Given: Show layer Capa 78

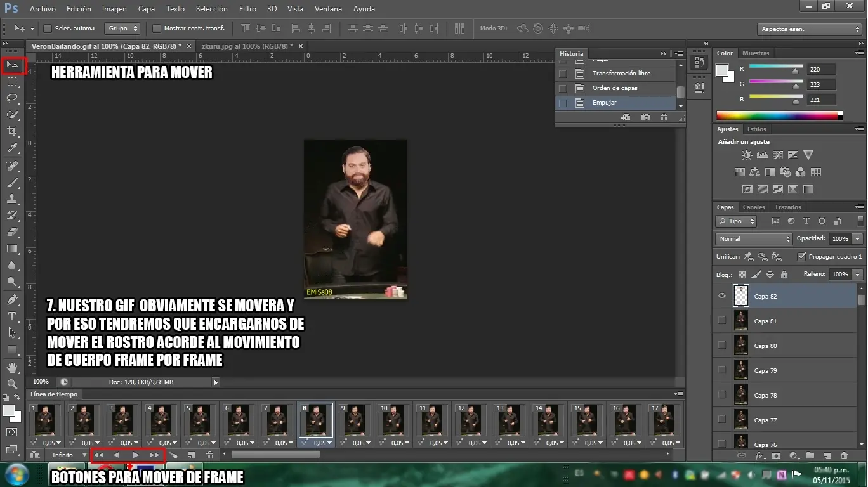Looking at the screenshot, I should pos(721,395).
